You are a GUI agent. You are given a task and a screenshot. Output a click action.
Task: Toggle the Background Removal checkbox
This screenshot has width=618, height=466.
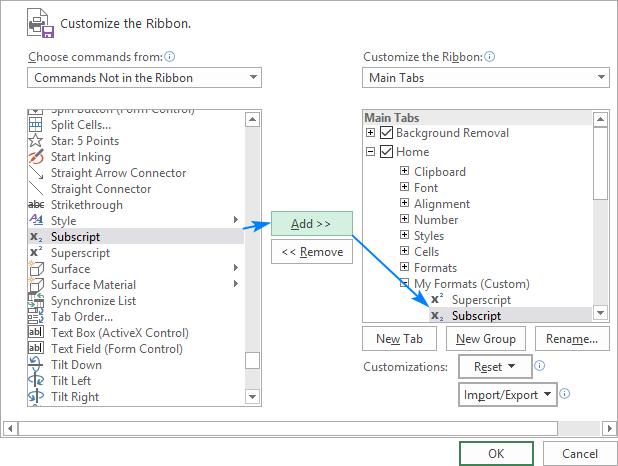pyautogui.click(x=387, y=133)
